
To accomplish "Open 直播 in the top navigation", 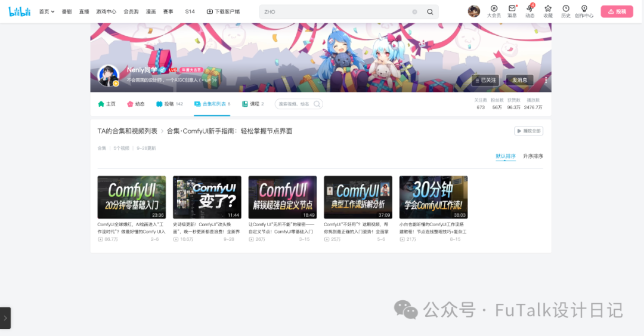I will (x=84, y=11).
